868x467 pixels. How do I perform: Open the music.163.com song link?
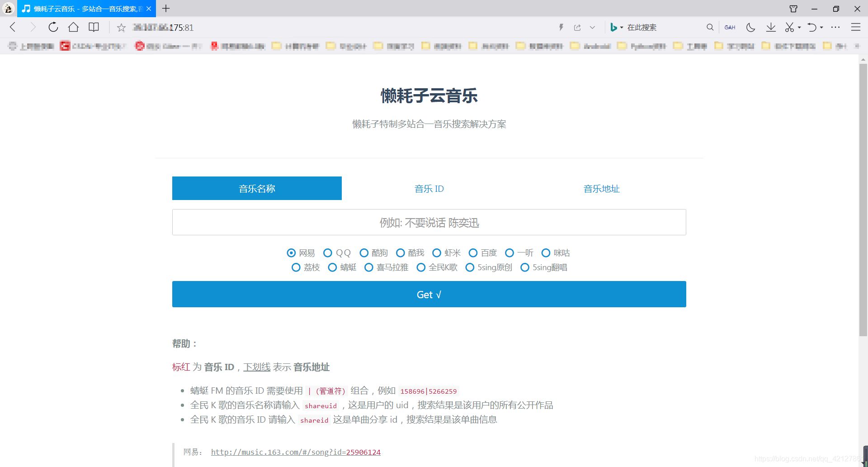coord(296,452)
